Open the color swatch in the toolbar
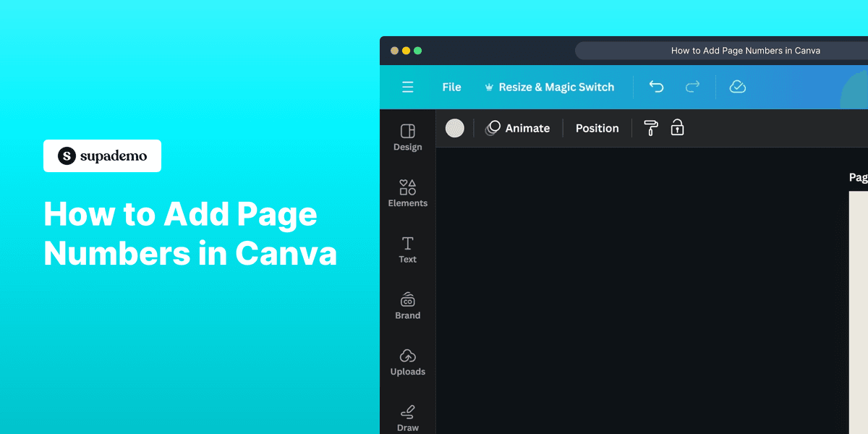This screenshot has width=868, height=434. click(455, 127)
